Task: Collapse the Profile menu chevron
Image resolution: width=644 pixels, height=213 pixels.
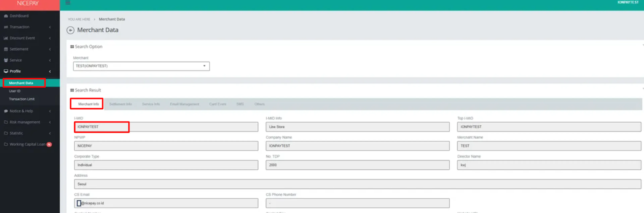Action: point(50,71)
